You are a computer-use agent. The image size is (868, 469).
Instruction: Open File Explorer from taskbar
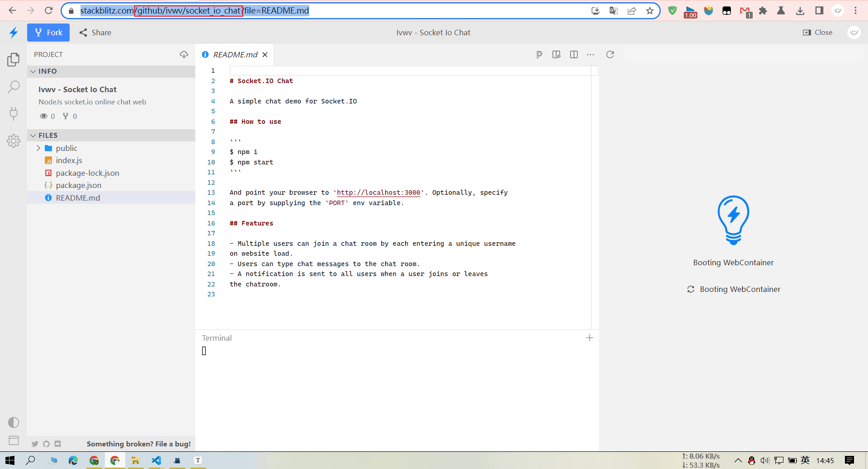coord(135,460)
